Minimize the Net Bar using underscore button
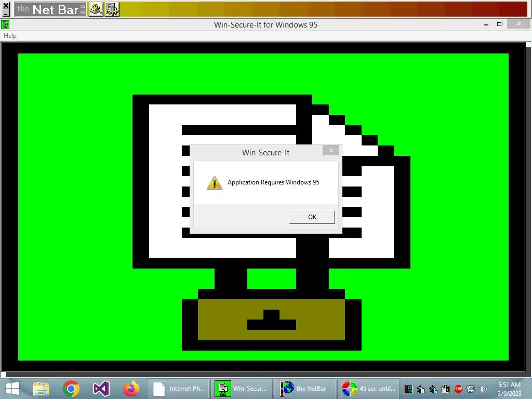Screen dimensions: 532x399 pos(6,13)
